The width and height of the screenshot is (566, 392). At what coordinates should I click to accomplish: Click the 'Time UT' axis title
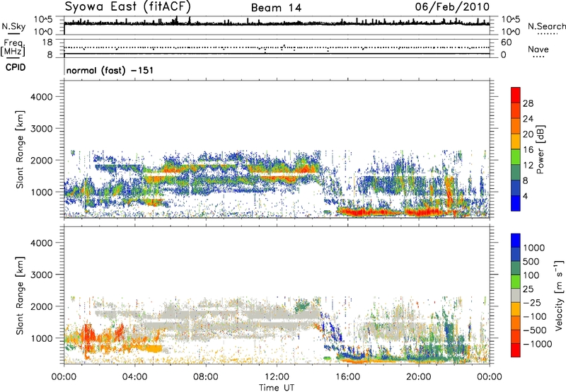(277, 388)
